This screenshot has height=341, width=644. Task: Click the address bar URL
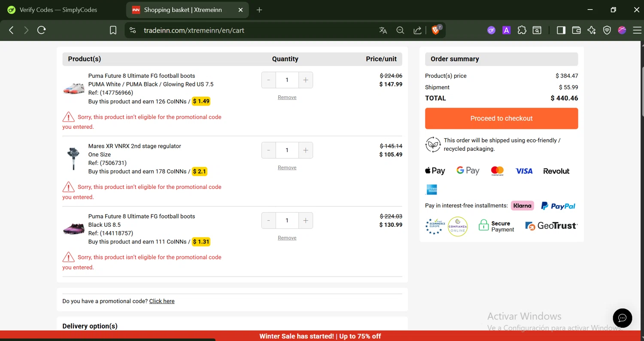click(x=194, y=30)
